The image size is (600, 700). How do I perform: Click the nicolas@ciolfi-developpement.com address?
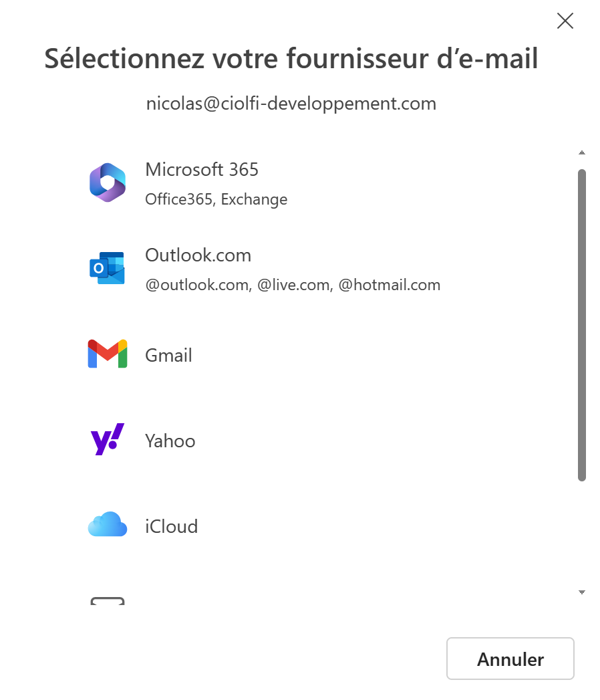pyautogui.click(x=291, y=104)
